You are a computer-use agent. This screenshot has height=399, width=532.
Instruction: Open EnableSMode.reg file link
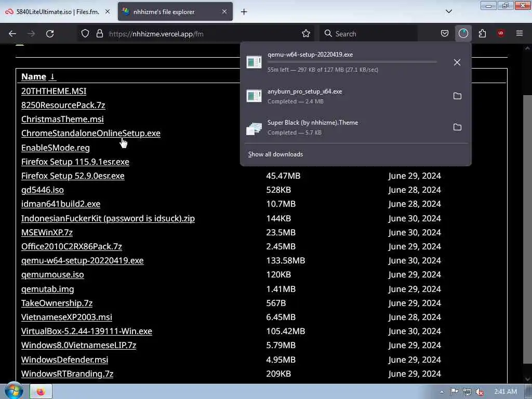(x=55, y=148)
